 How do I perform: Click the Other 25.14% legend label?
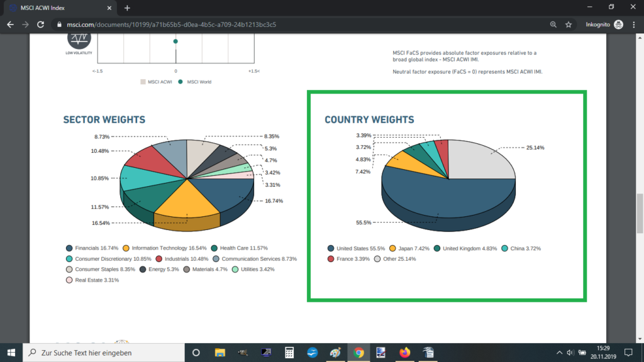(x=399, y=259)
